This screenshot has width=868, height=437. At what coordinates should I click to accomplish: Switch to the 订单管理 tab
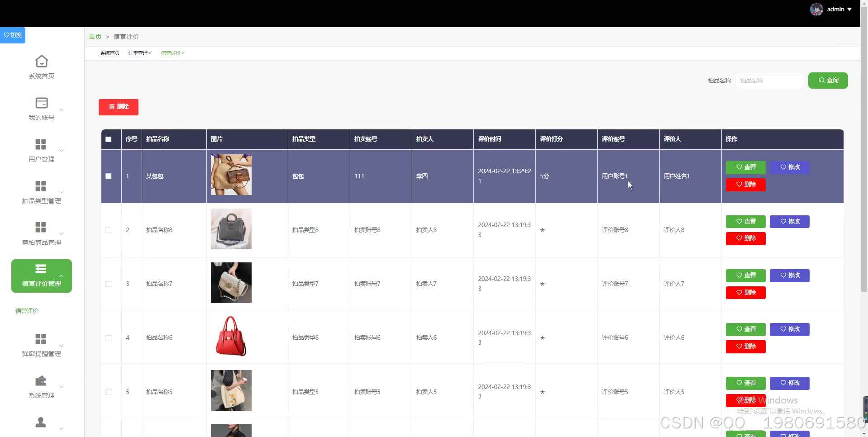[x=138, y=53]
